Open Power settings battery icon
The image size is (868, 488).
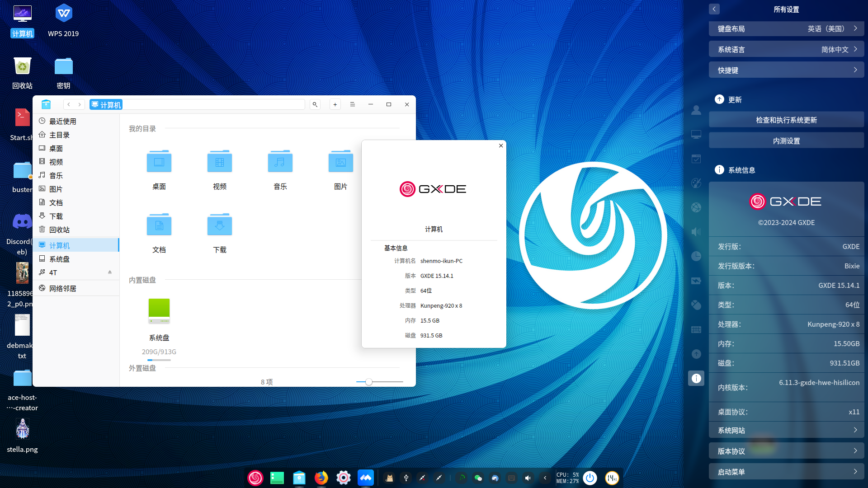click(696, 281)
